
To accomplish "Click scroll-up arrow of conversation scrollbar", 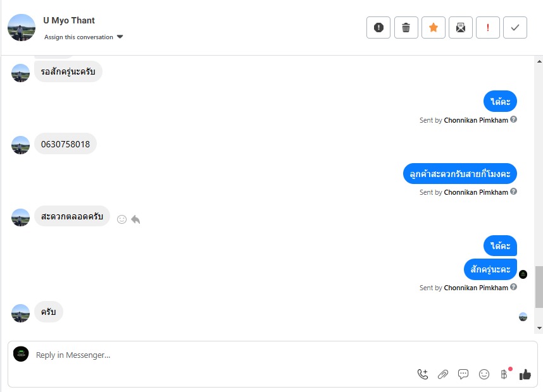I will [539, 61].
